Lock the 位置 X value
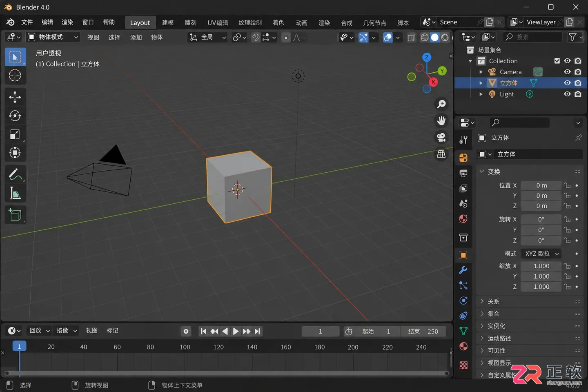 coord(567,185)
